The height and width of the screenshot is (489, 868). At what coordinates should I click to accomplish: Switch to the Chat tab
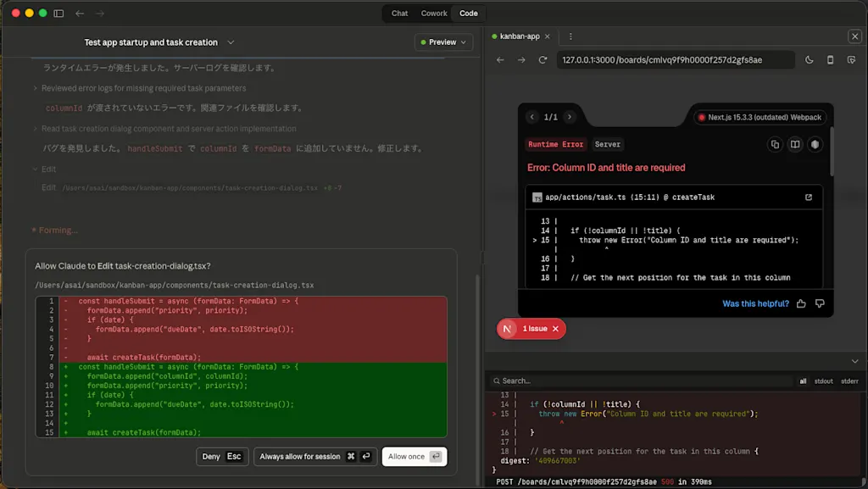click(x=399, y=14)
